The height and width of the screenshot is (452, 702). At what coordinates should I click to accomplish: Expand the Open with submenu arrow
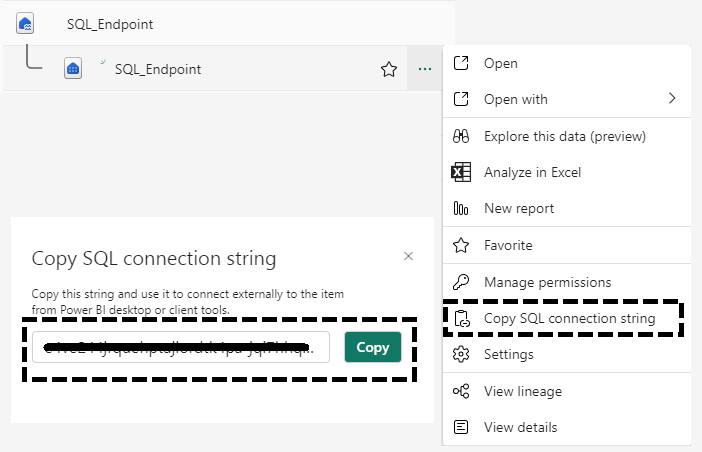coord(672,99)
